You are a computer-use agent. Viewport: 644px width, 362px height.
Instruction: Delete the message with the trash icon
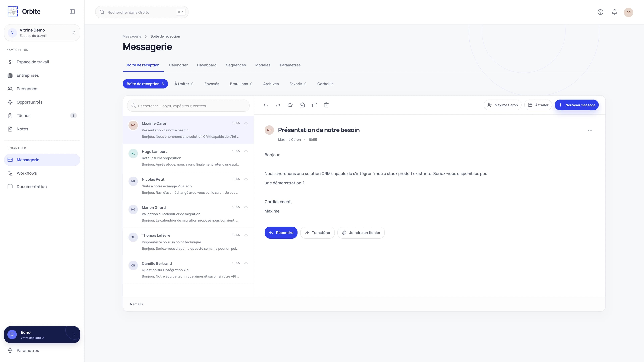click(326, 105)
